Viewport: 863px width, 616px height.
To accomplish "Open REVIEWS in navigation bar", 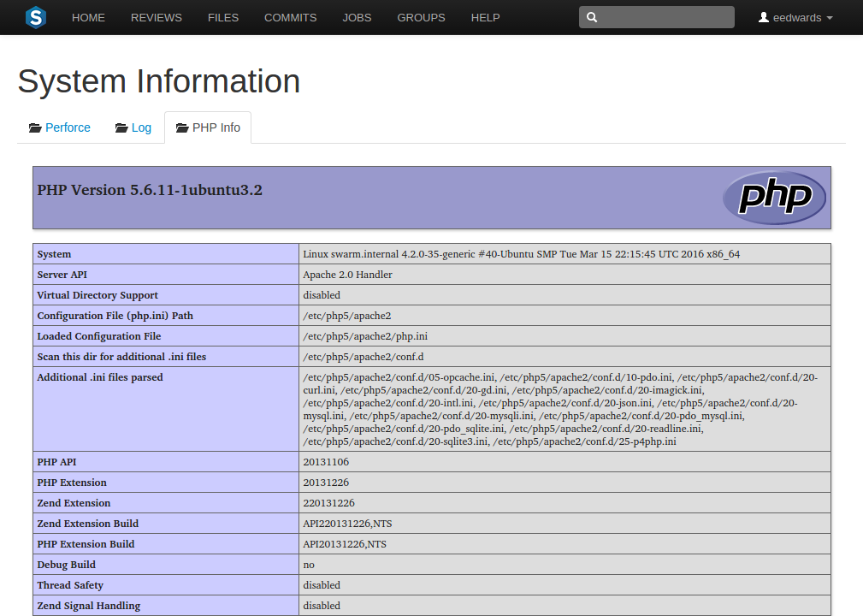I will tap(157, 18).
